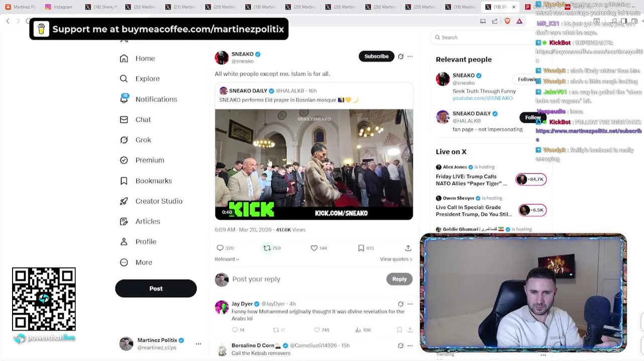Open the reply comment icon showing 320

pyautogui.click(x=220, y=248)
